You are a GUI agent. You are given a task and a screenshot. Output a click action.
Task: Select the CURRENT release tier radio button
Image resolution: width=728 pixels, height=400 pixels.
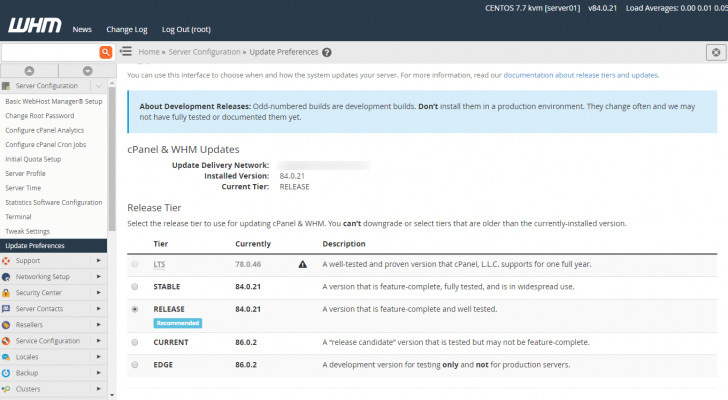click(x=134, y=342)
